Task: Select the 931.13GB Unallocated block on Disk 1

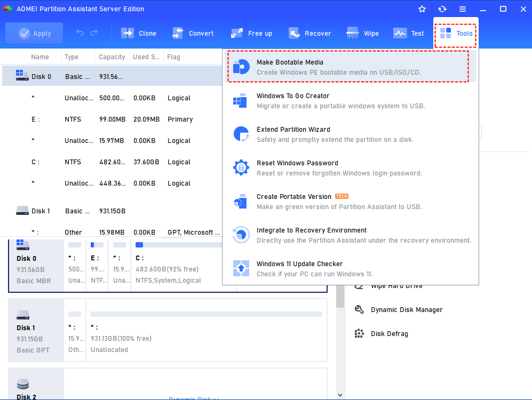Action: pos(207,330)
